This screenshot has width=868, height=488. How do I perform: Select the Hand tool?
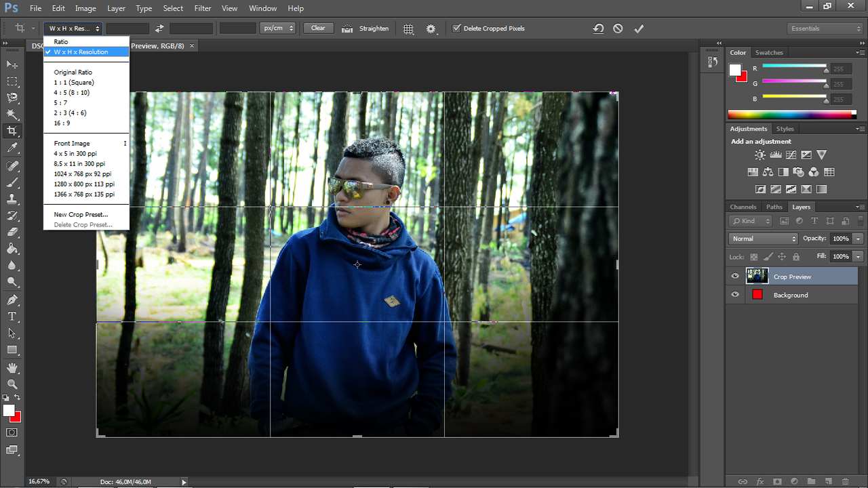(12, 367)
